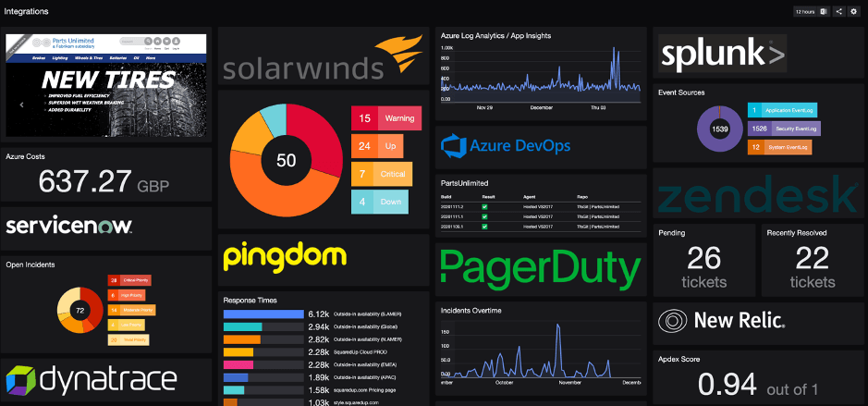Screen dimensions: 868x406
Task: Open the Wheels & Tires menu item
Action: (x=89, y=58)
